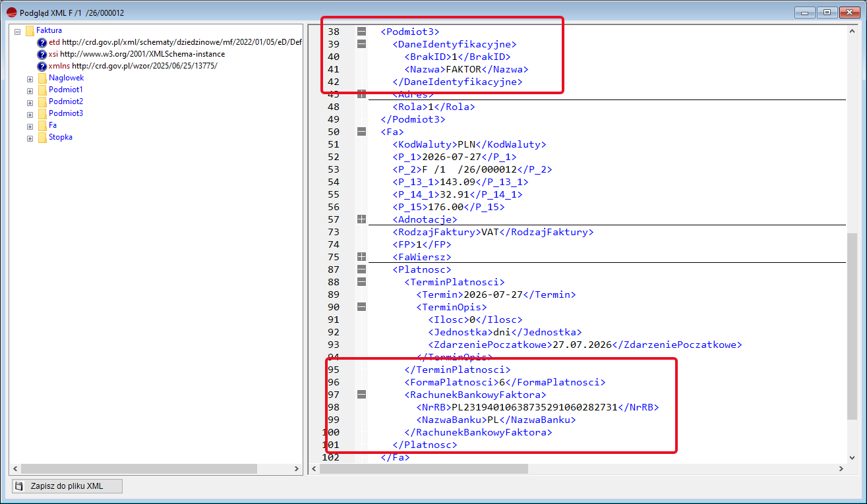Click the Rola value line 48
This screenshot has height=504, width=867.
click(434, 107)
